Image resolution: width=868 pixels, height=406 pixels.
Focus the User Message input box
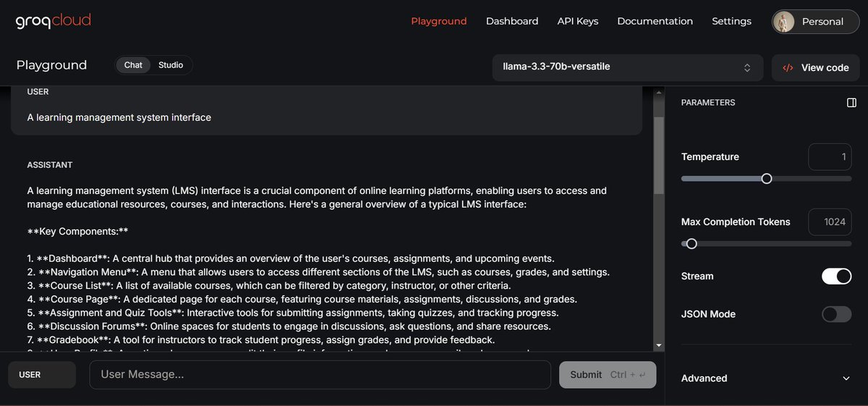[x=320, y=375]
